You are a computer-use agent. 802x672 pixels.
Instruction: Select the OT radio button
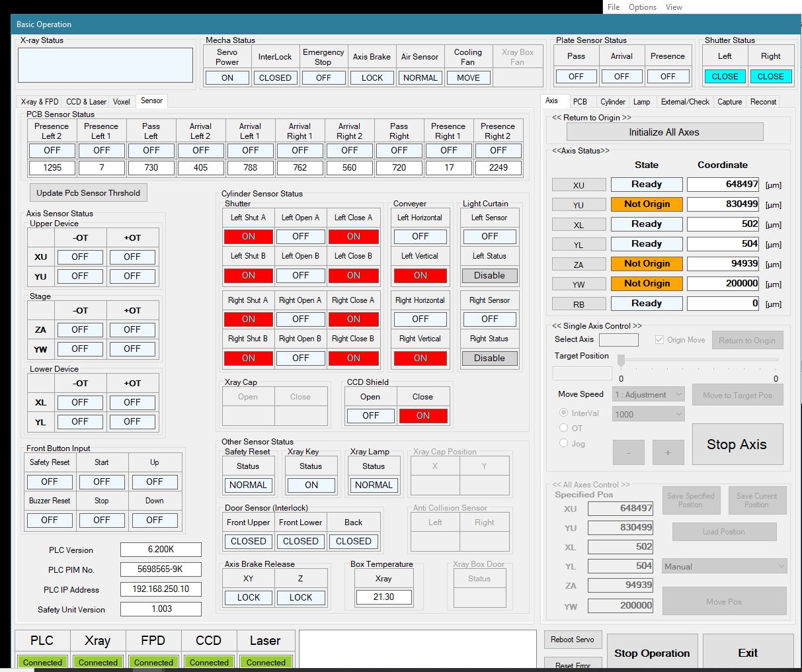[564, 428]
